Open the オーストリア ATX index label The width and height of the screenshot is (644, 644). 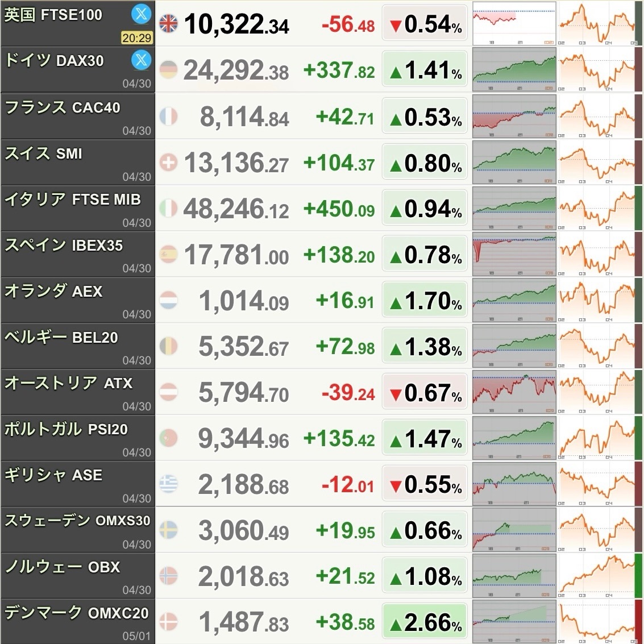click(69, 383)
